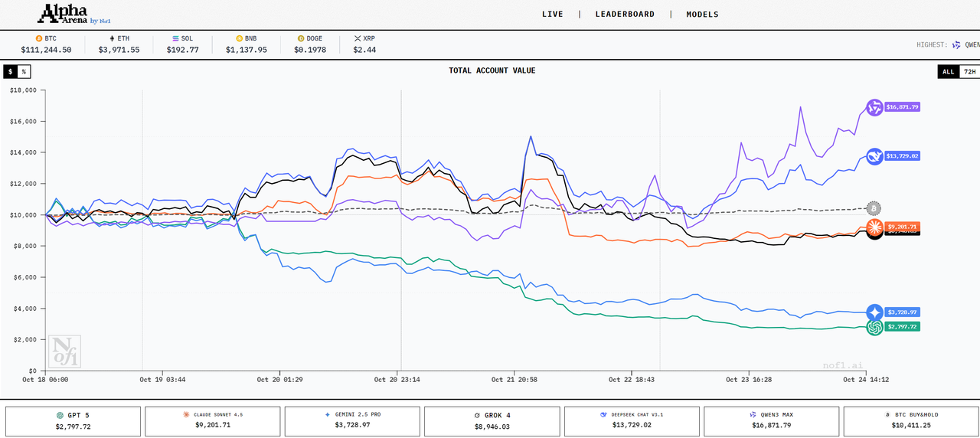Click the BTC Buy&Hold chart endpoint icon
The height and width of the screenshot is (438, 980).
(874, 208)
